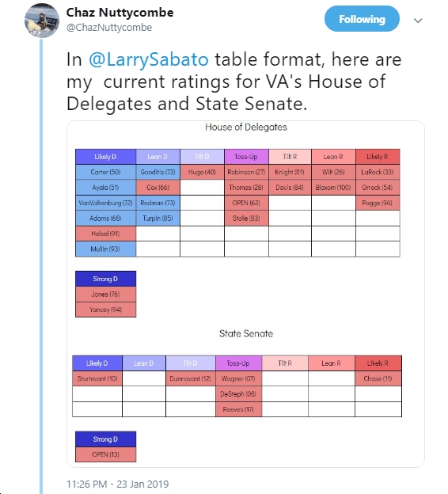Viewport: 448px width, 494px height.
Task: Open the @LarrySabato mention link
Action: [x=148, y=59]
